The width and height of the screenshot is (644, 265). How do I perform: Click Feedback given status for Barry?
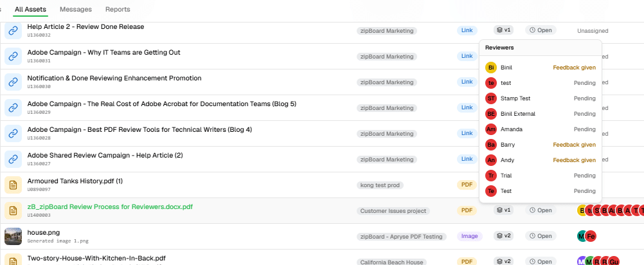574,145
